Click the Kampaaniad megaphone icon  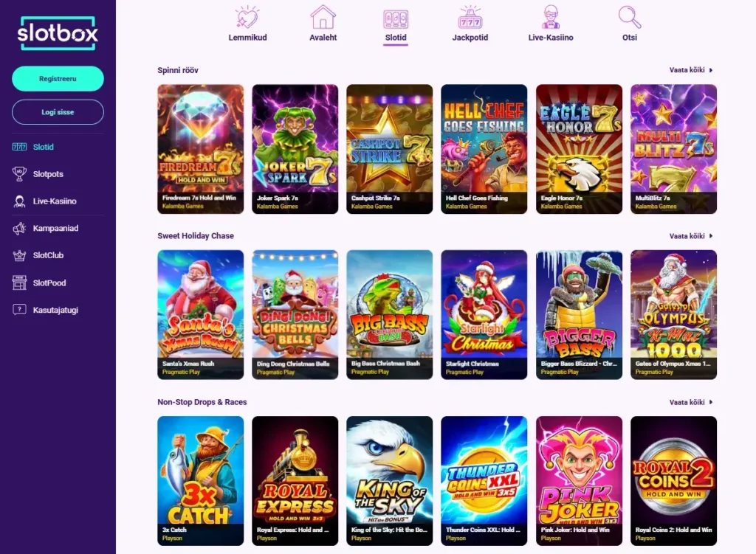[19, 229]
